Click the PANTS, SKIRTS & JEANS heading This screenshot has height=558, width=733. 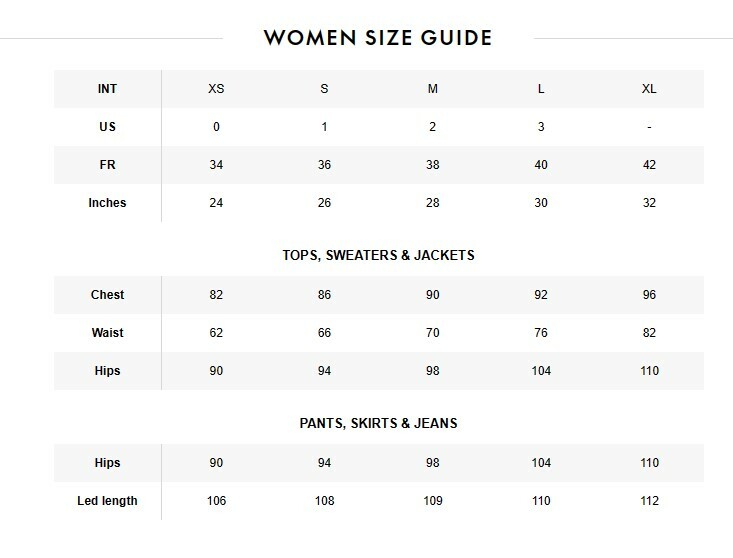[x=378, y=423]
